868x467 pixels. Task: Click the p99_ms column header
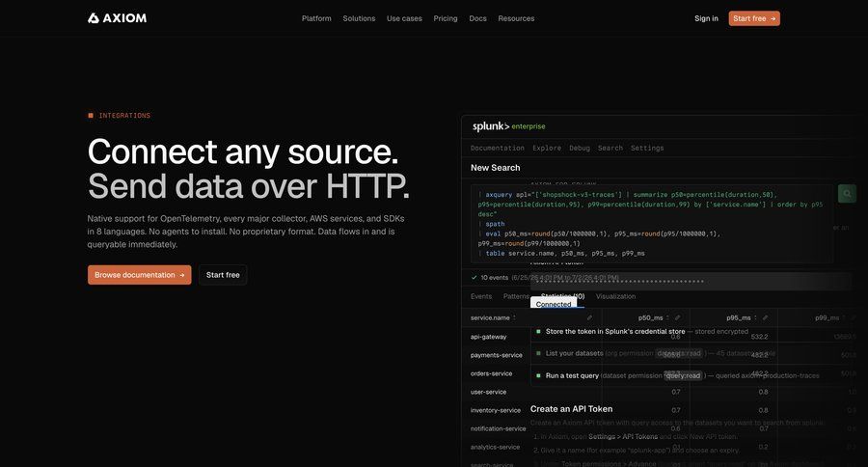827,318
